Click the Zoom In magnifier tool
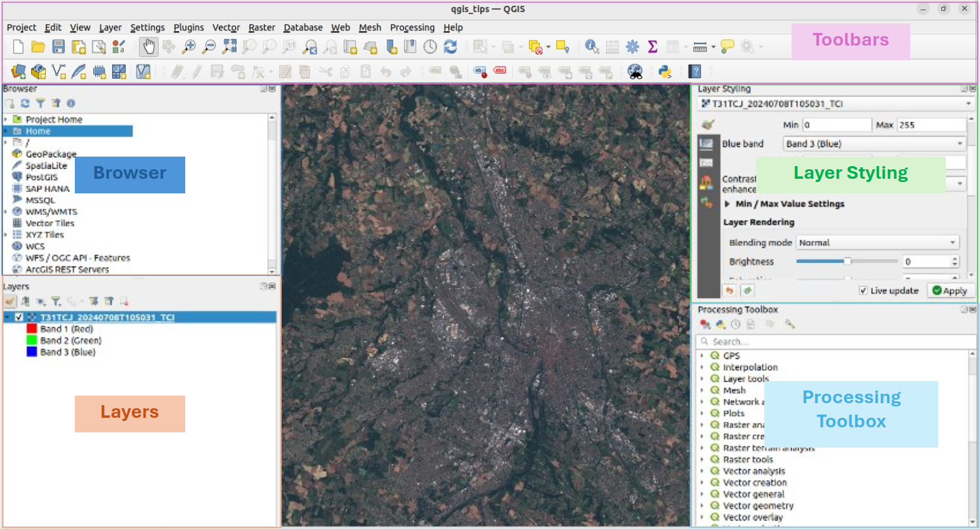The height and width of the screenshot is (530, 980). point(188,46)
